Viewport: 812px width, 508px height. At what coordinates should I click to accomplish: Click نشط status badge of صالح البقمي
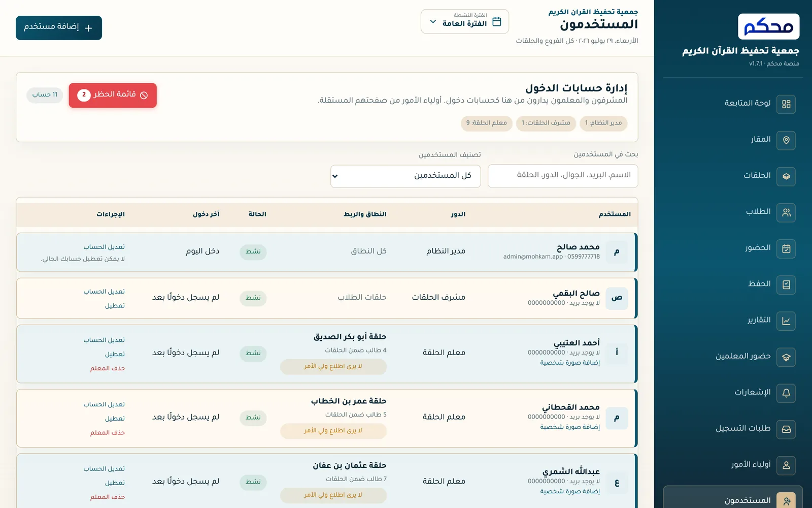coord(253,298)
